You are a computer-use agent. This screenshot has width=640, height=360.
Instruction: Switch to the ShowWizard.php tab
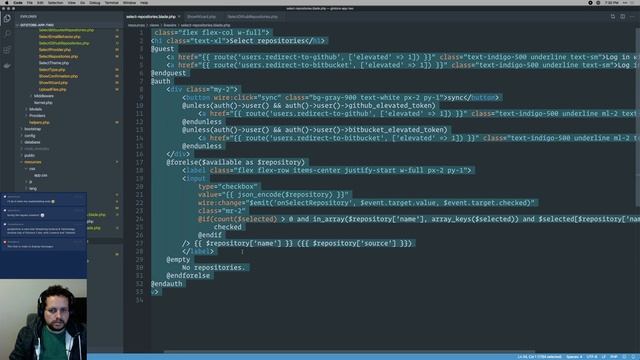pyautogui.click(x=201, y=17)
